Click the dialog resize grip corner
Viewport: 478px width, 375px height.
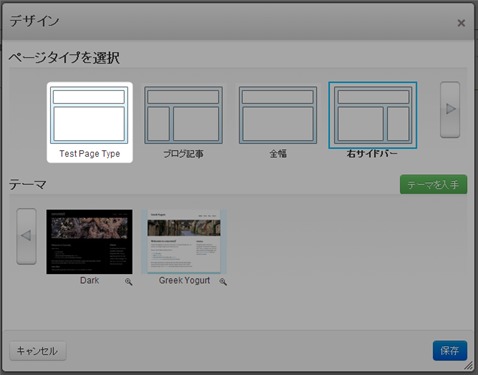tap(468, 366)
